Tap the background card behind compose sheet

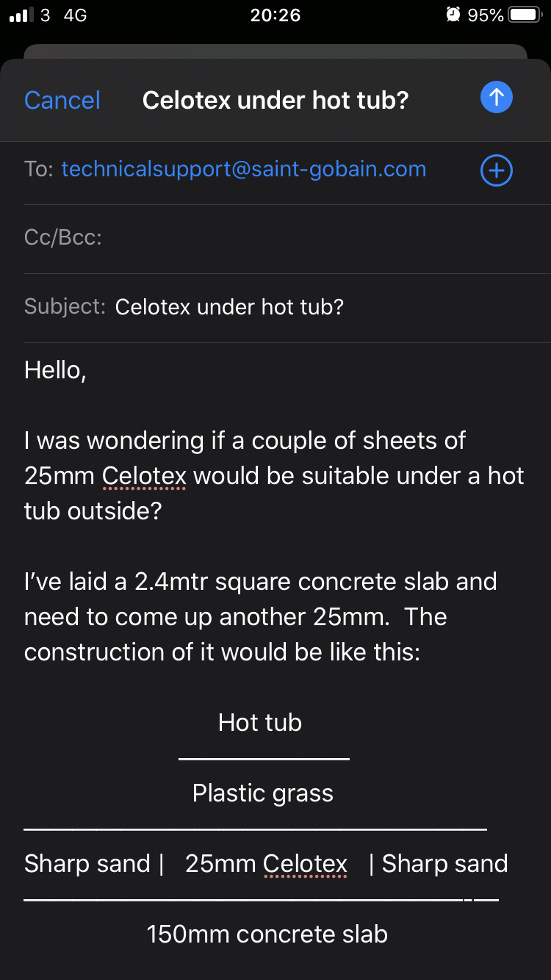275,51
